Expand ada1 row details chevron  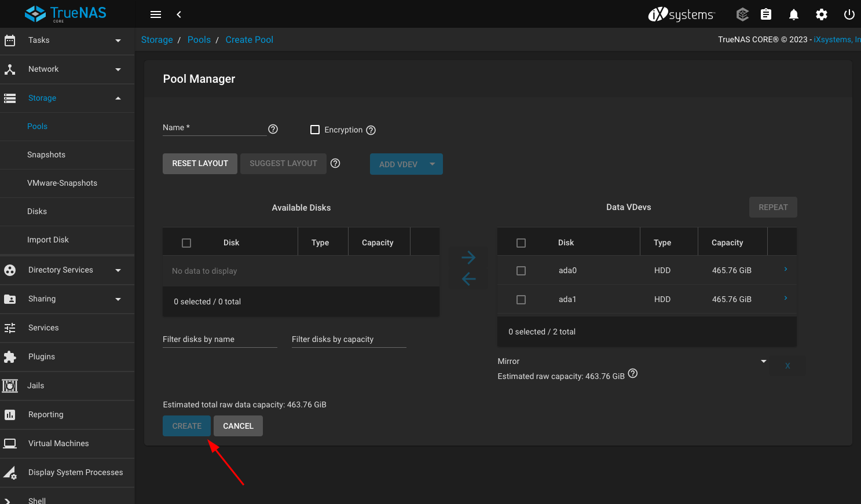[x=786, y=298]
